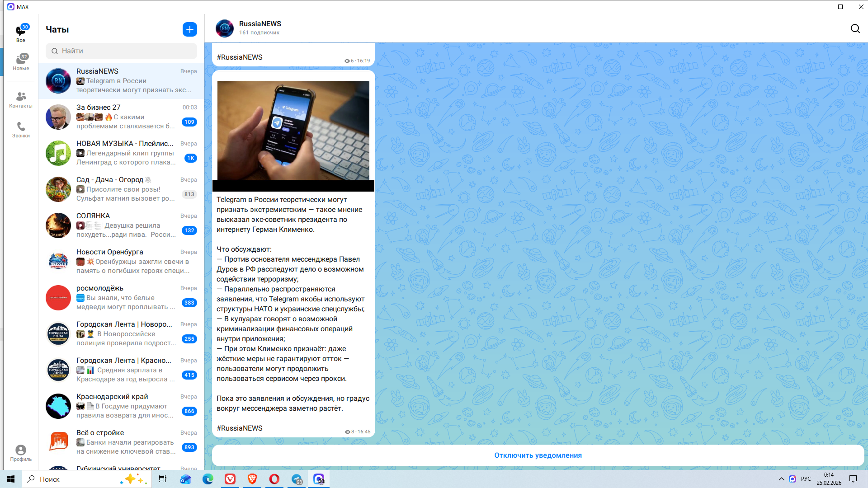
Task: Click Отключить уведомления button
Action: point(538,455)
